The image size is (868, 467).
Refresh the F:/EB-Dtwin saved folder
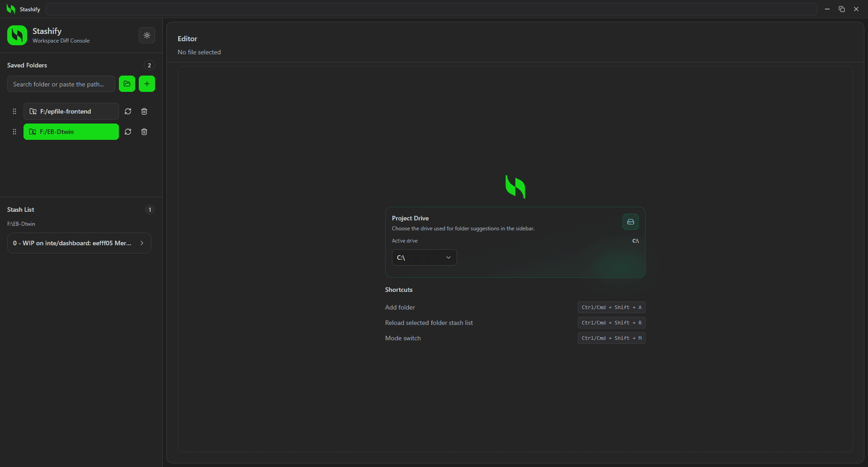[x=128, y=132]
